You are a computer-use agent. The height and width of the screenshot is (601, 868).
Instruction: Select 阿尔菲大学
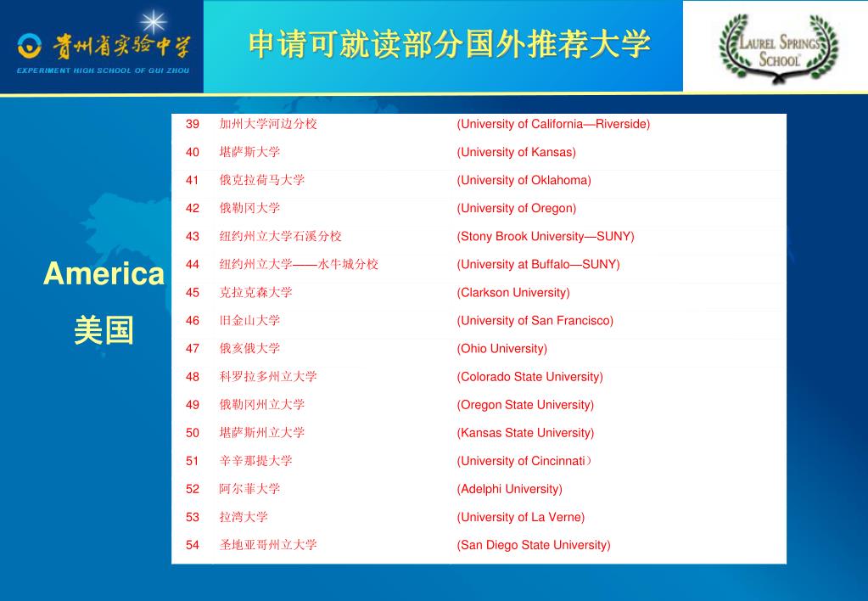pos(249,489)
